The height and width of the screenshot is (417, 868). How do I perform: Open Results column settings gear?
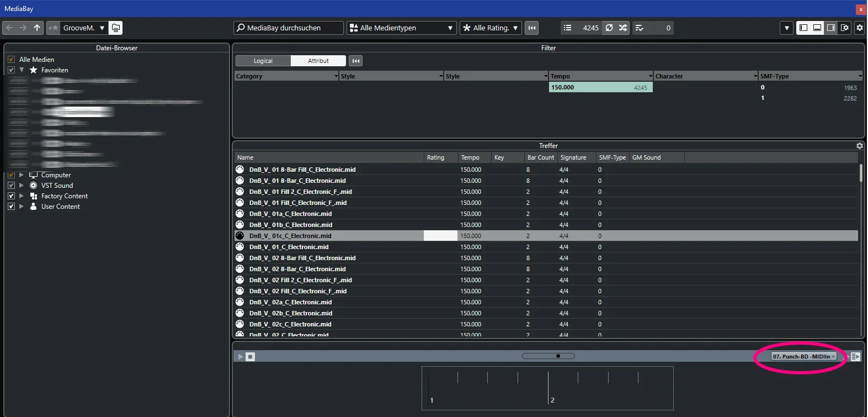tap(860, 146)
